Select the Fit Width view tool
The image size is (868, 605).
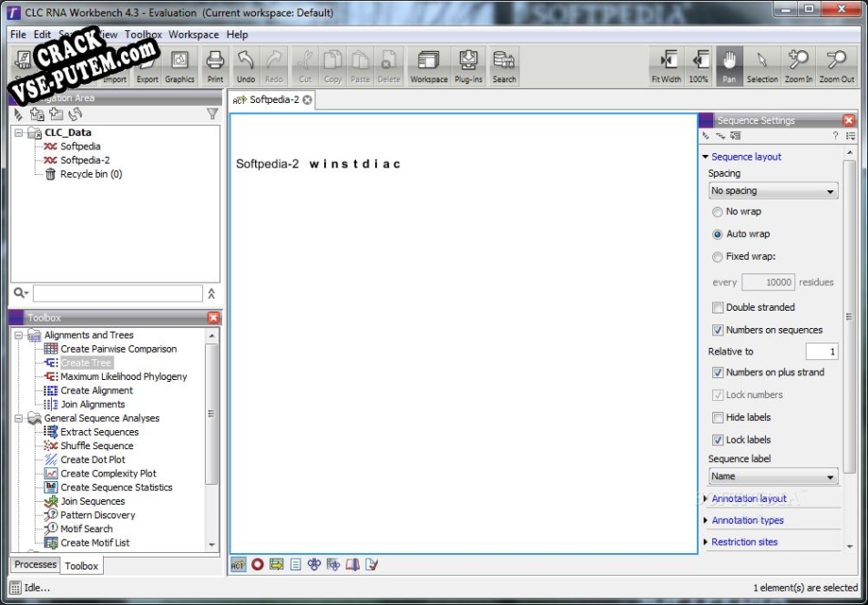667,66
